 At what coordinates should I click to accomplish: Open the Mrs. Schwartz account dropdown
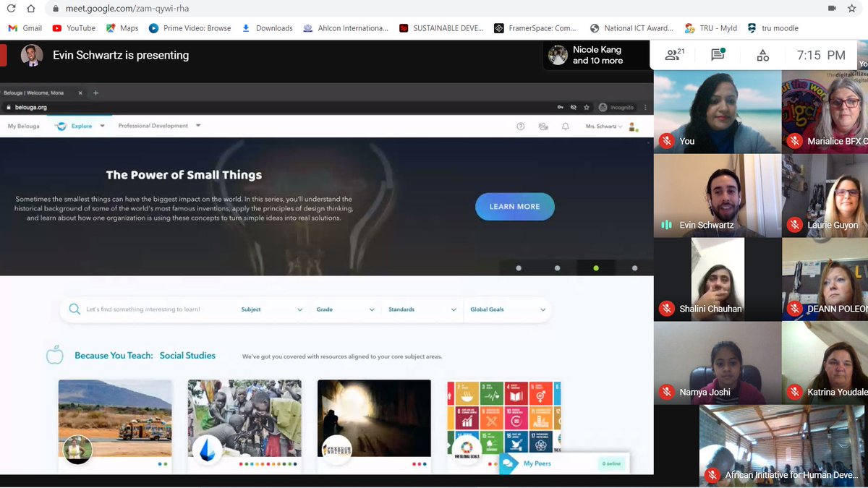tap(604, 127)
